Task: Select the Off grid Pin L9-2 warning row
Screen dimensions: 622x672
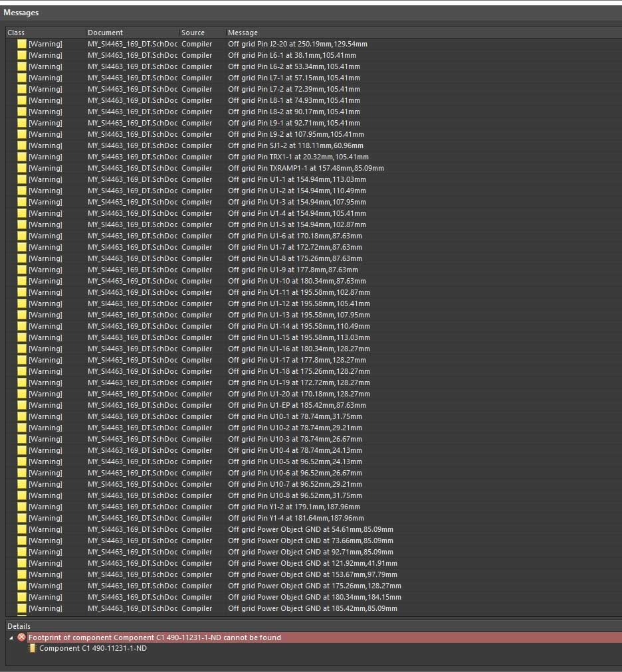Action: [x=296, y=134]
